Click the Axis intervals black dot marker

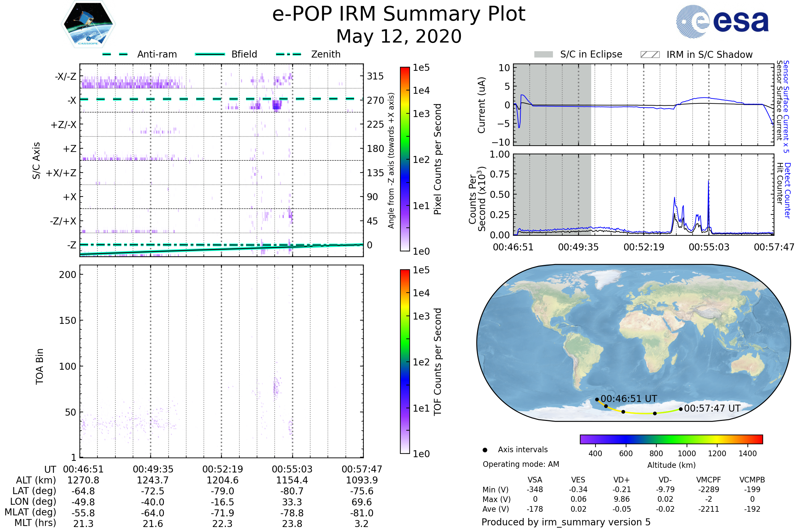tap(485, 450)
